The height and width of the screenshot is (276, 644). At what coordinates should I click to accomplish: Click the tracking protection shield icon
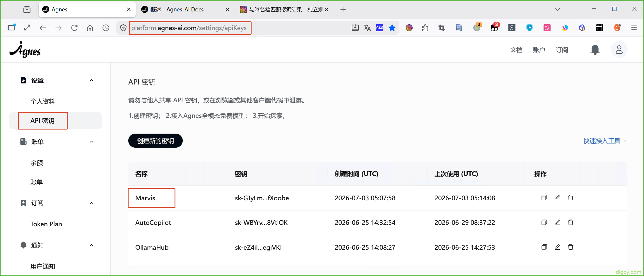point(123,28)
